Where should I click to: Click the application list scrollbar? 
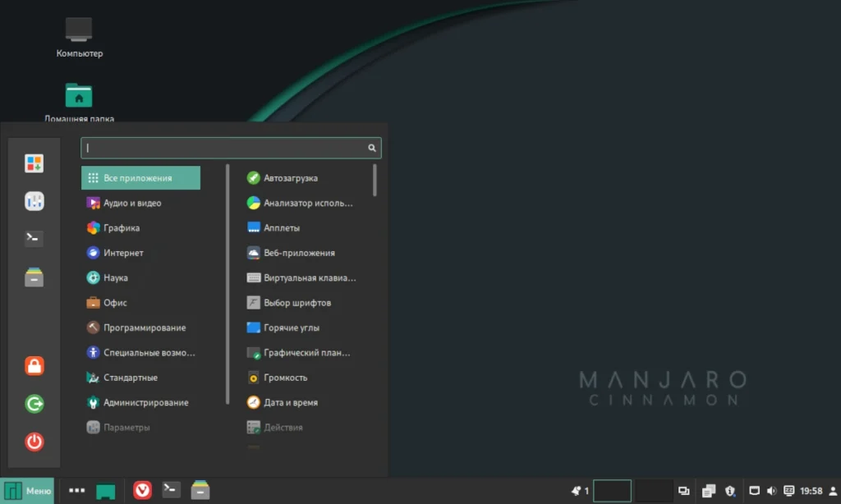click(375, 180)
